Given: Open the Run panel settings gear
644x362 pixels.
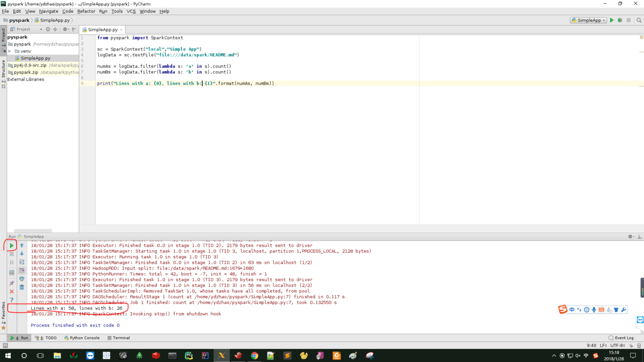Looking at the screenshot, I should 630,237.
